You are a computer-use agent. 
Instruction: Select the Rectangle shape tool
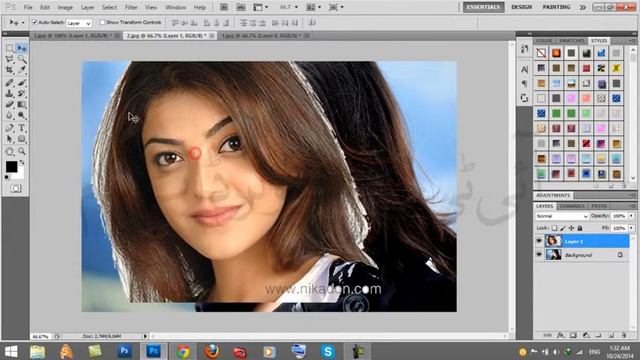click(22, 139)
